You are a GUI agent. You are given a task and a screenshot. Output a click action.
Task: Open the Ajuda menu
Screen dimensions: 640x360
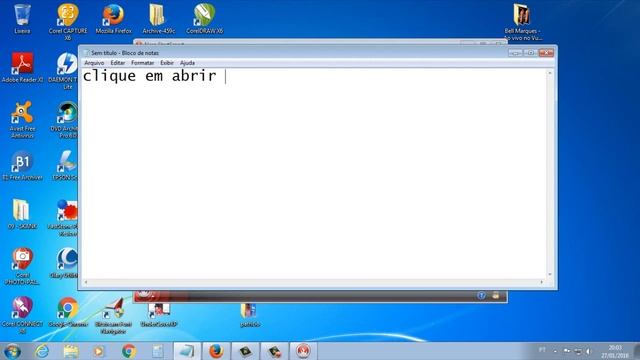(x=187, y=63)
